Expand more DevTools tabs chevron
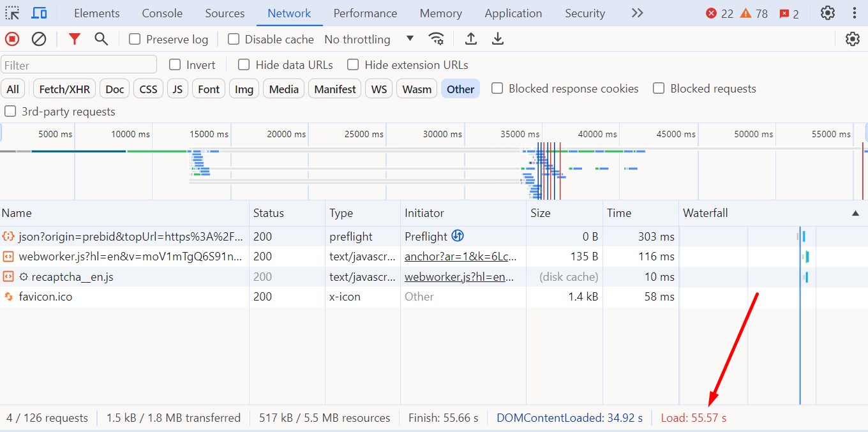 pos(637,13)
